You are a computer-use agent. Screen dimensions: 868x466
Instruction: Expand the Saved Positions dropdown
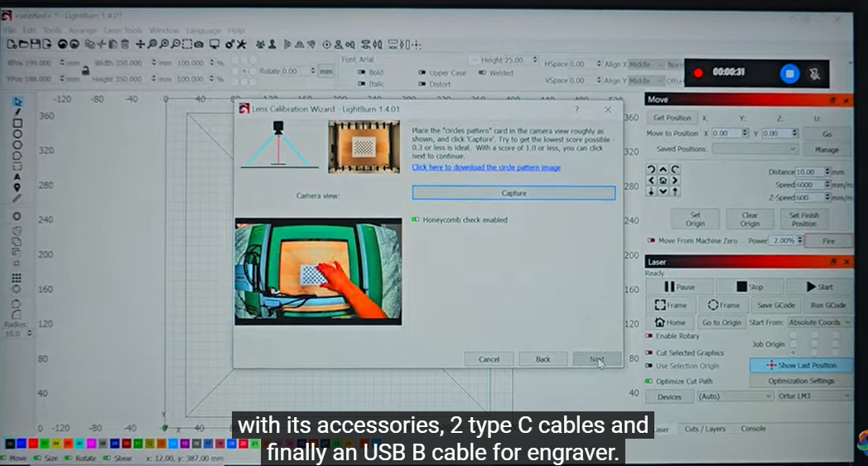point(755,149)
